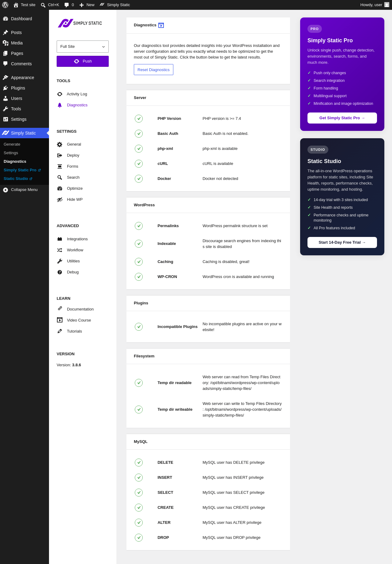This screenshot has height=564, width=392.
Task: Open the Search settings link
Action: pos(73,177)
